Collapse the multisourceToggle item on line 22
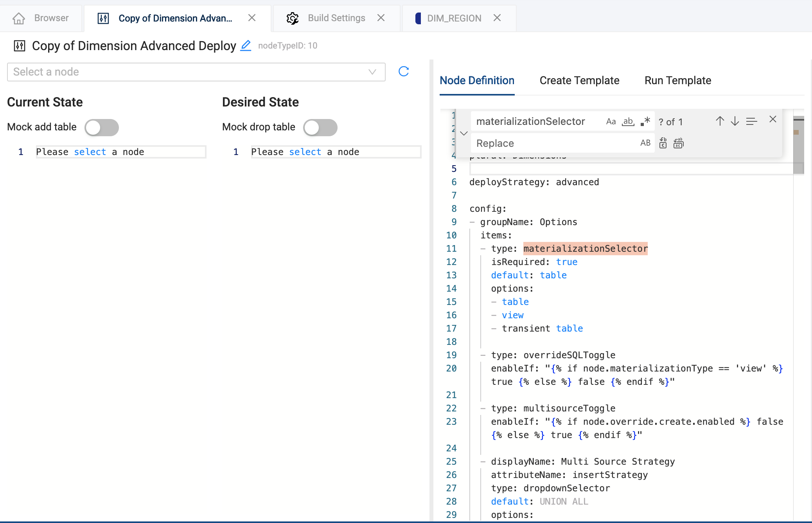The image size is (812, 523). (483, 409)
